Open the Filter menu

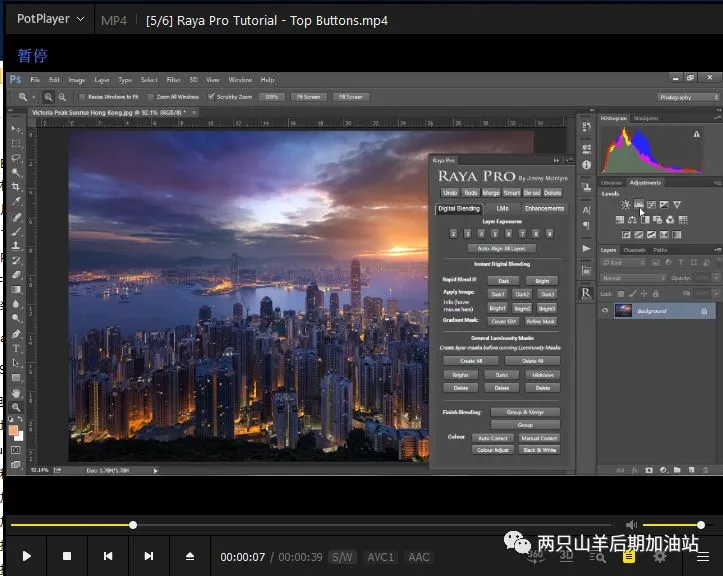(x=174, y=80)
